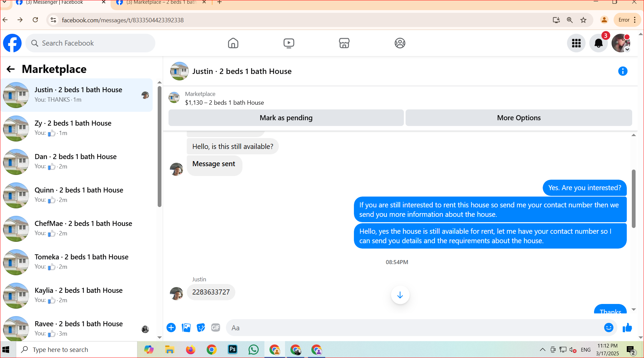Open more actions plus icon in composer
Viewport: 644px width, 358px height.
[x=171, y=328]
